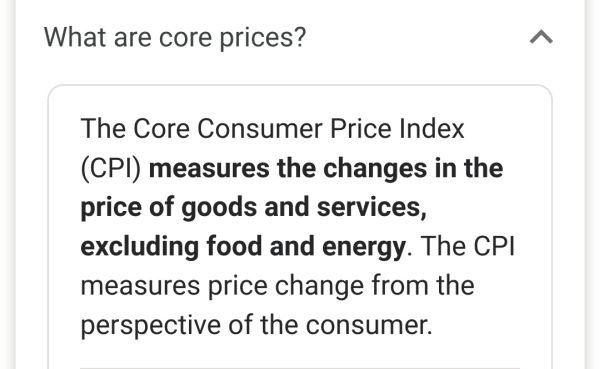Click the bold word 'goods' in the snippet
600x369 pixels.
(218, 209)
